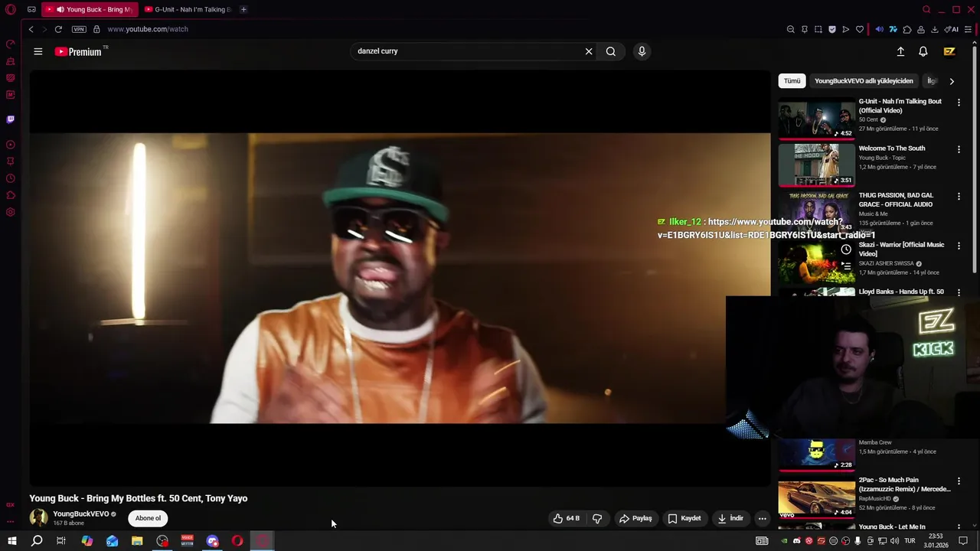Click the video player to pause
This screenshot has height=551, width=980.
[400, 278]
